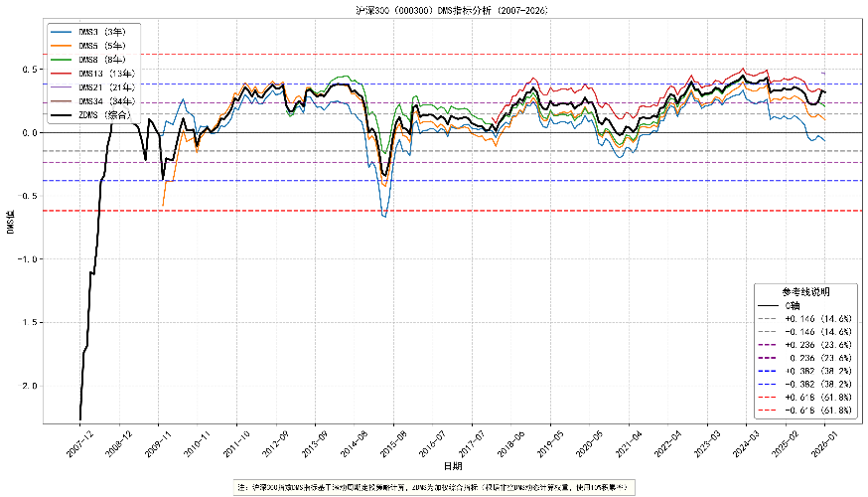Click the 参考线说明 legend title
The image size is (868, 497).
(805, 292)
